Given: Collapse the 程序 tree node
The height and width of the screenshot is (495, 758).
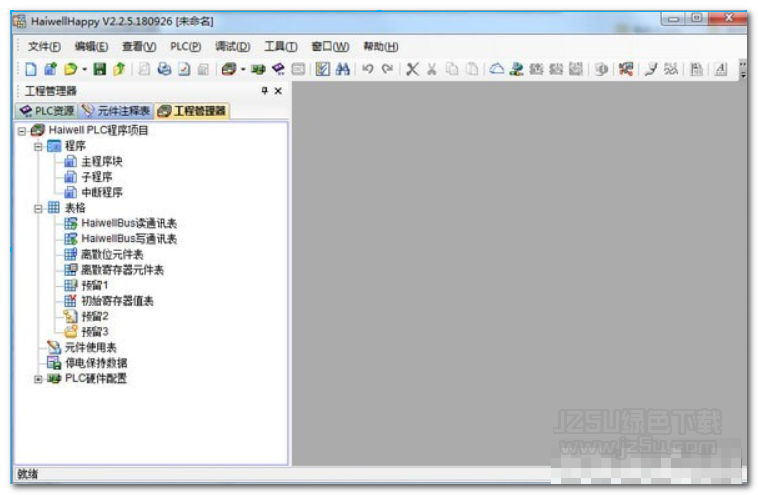Looking at the screenshot, I should point(38,146).
